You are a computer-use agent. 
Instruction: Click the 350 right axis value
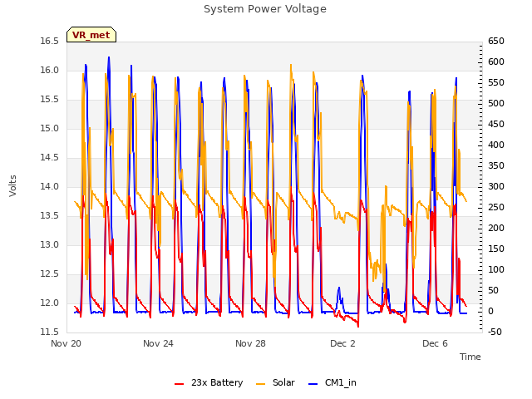[496, 166]
